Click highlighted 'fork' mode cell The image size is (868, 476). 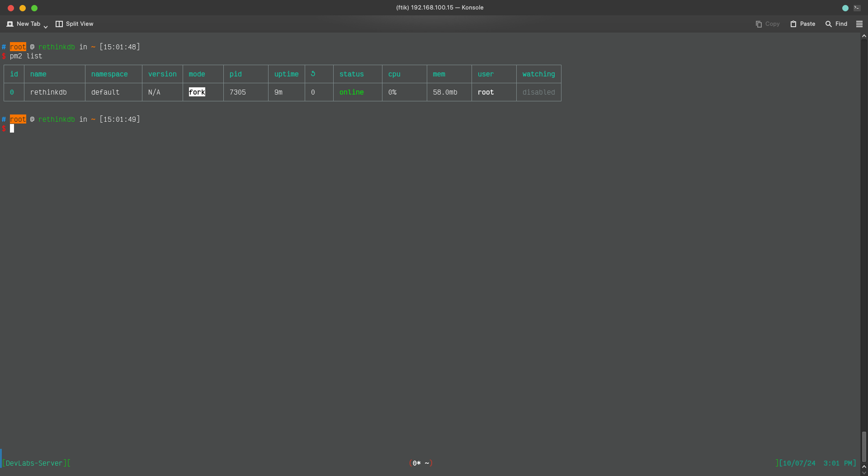point(197,92)
